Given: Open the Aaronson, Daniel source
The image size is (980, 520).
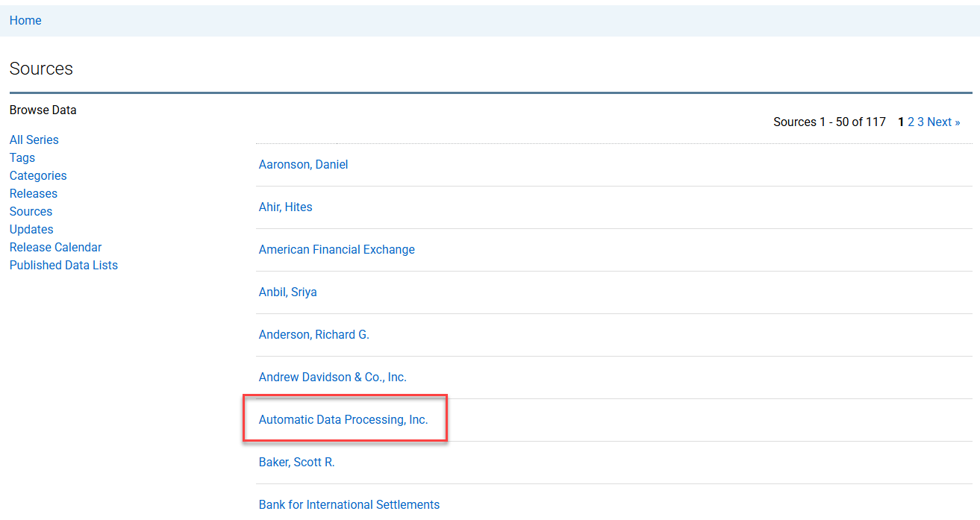Looking at the screenshot, I should (x=303, y=165).
